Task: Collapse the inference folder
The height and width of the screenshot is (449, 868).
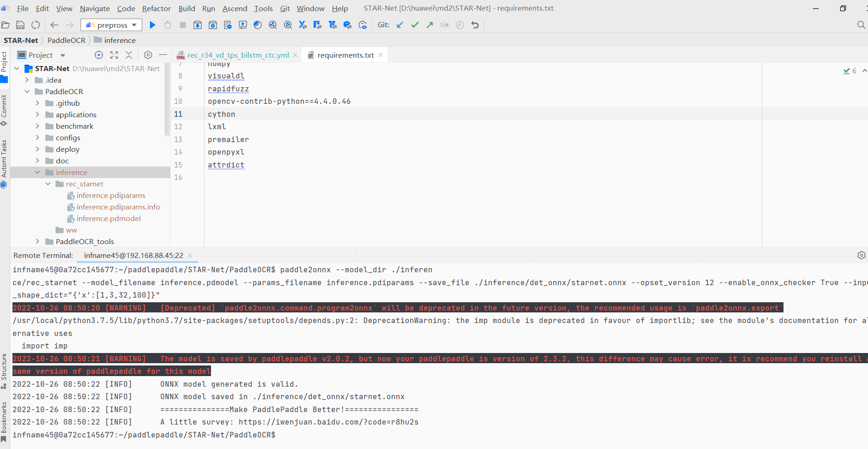Action: tap(37, 172)
